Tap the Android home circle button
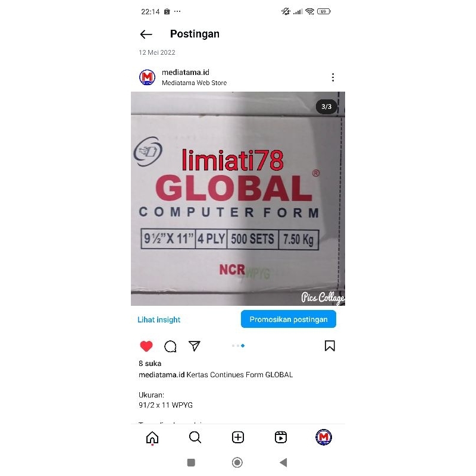The width and height of the screenshot is (476, 476). (237, 463)
